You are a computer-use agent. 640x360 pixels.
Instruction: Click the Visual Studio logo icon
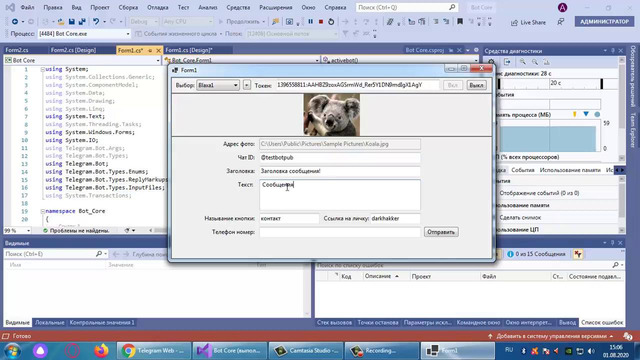click(10, 7)
